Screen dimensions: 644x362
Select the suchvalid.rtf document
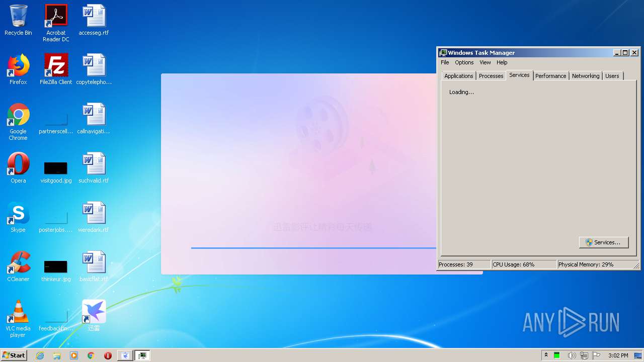coord(94,168)
